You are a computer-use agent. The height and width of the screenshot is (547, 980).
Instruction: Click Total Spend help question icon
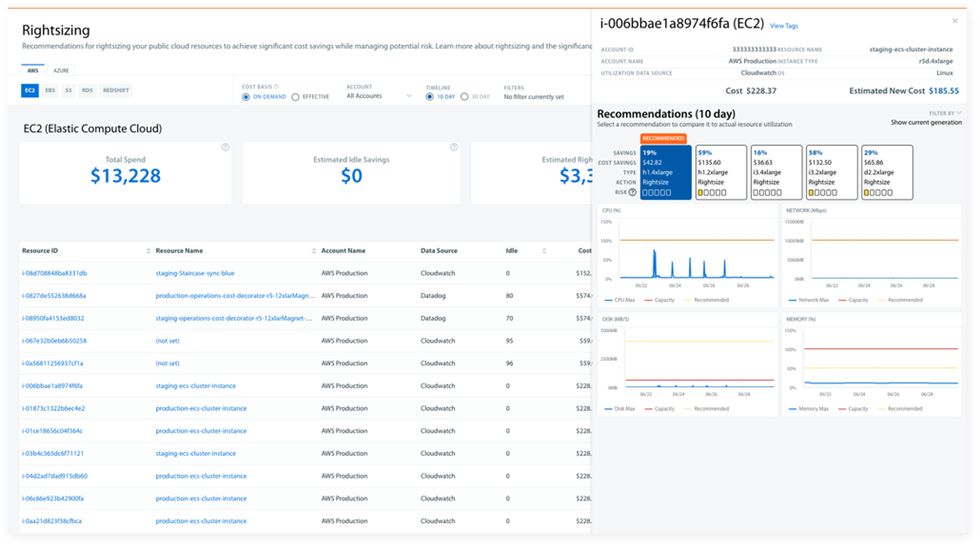(x=225, y=147)
